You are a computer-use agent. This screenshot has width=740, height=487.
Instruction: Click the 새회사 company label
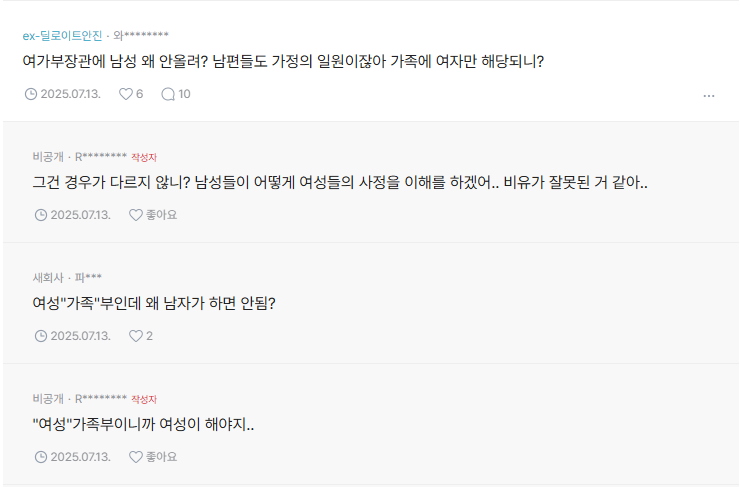[x=48, y=277]
